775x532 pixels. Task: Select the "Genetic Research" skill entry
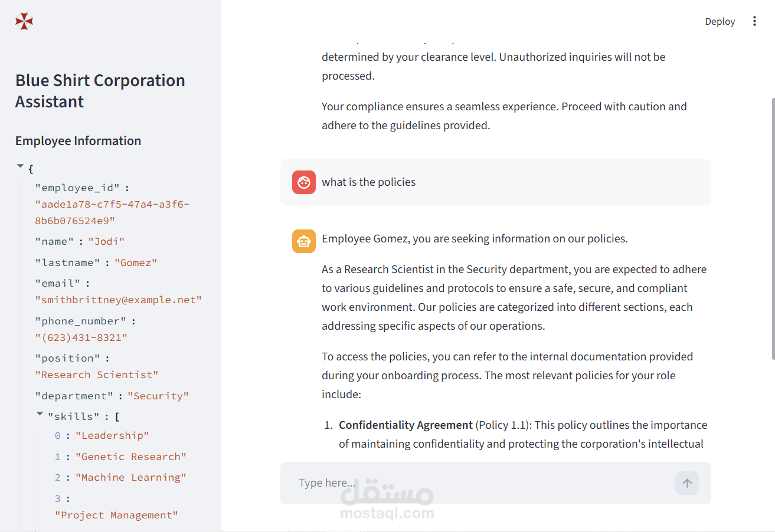[x=130, y=457]
